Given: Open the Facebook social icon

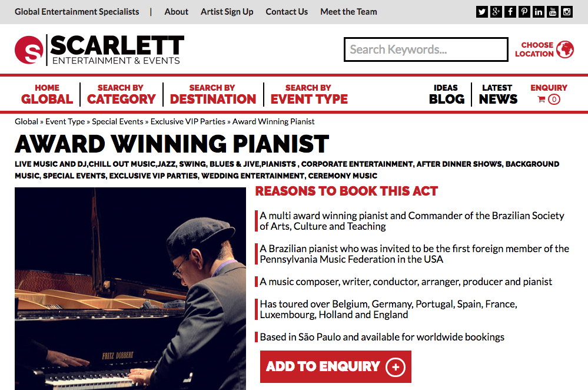Looking at the screenshot, I should [510, 12].
